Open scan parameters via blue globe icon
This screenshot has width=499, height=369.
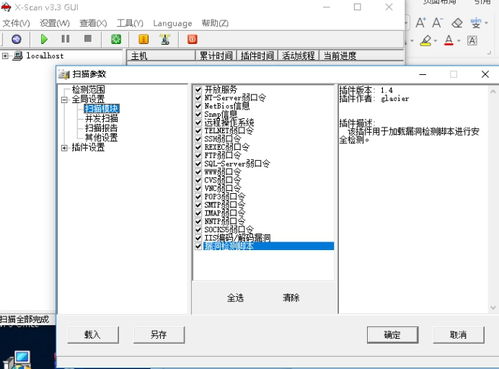click(x=16, y=39)
